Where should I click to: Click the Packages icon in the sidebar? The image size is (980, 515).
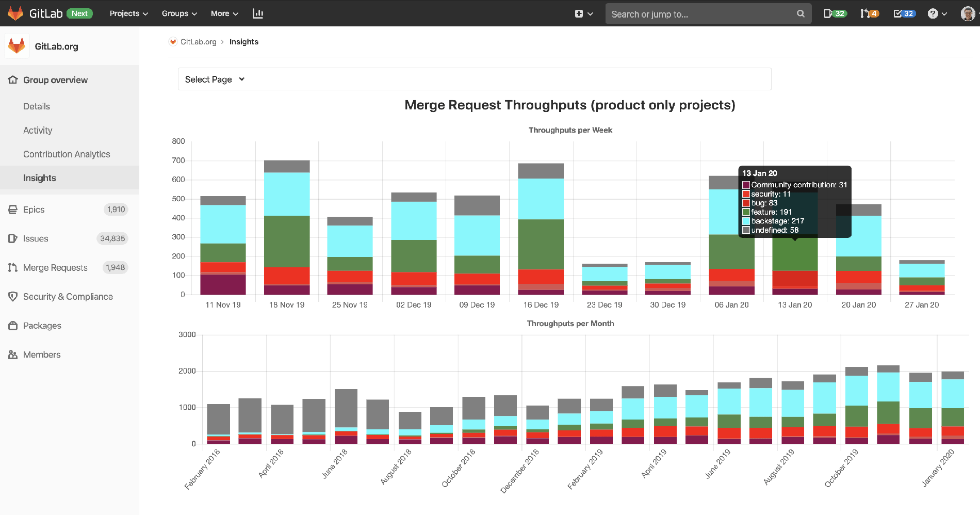coord(13,325)
